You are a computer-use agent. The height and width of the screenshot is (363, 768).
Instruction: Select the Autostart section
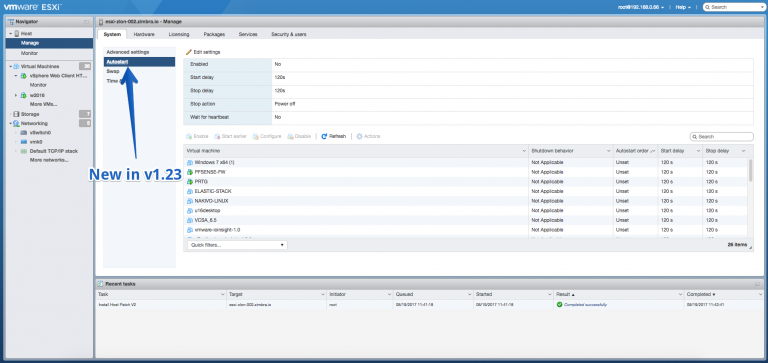pos(140,62)
